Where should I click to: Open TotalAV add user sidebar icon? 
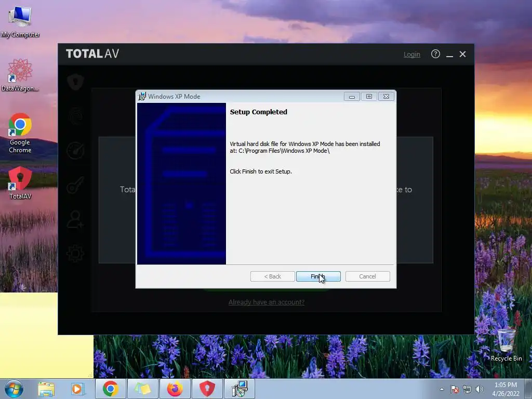(x=75, y=219)
